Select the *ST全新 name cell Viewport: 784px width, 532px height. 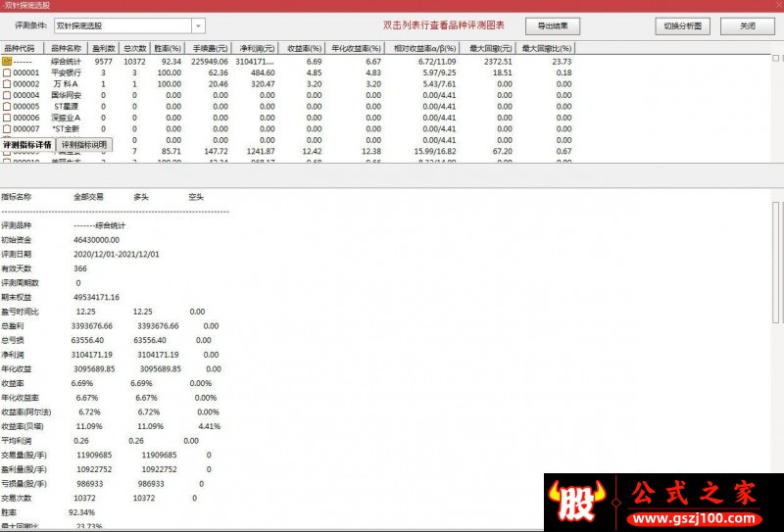click(66, 129)
